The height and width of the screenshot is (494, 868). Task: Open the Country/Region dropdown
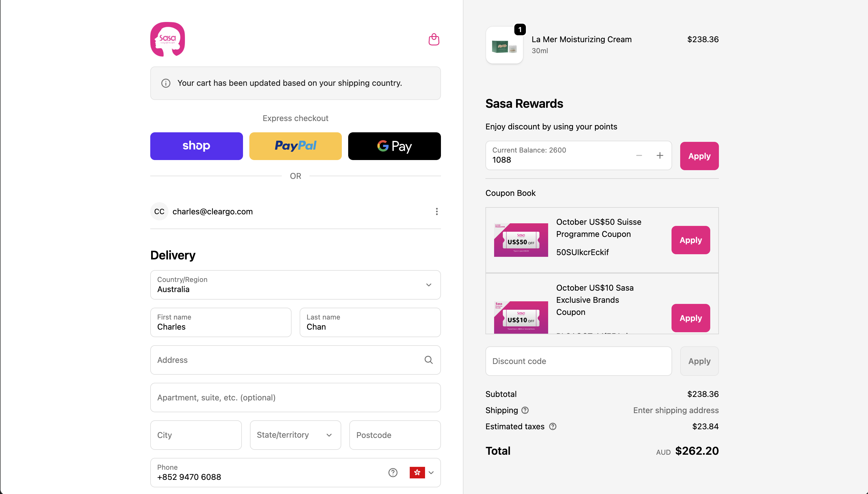(295, 285)
